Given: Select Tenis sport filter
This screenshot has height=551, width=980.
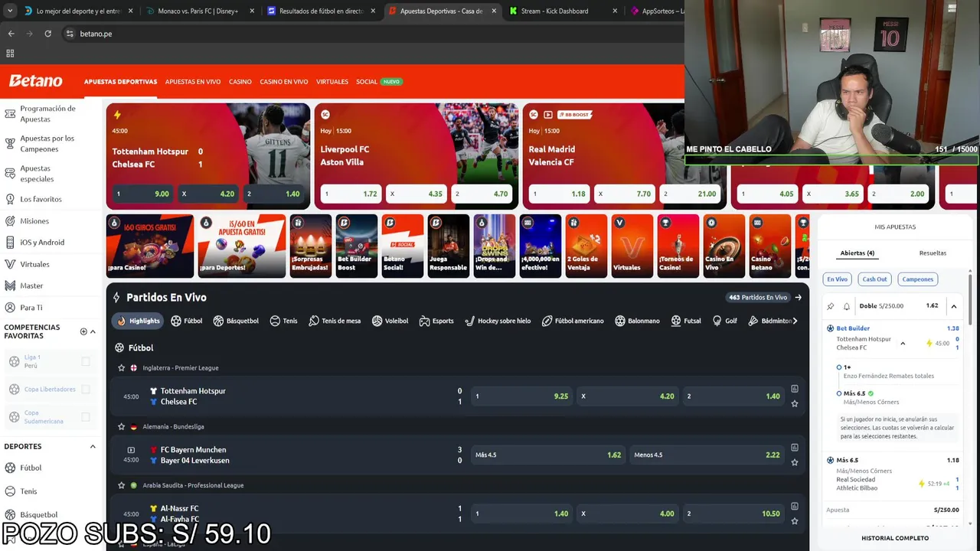Looking at the screenshot, I should [283, 321].
